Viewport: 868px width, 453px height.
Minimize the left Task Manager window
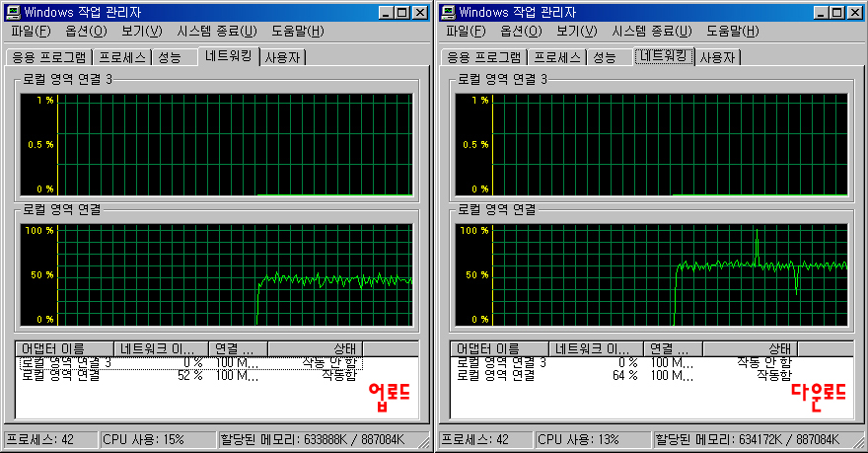[388, 12]
